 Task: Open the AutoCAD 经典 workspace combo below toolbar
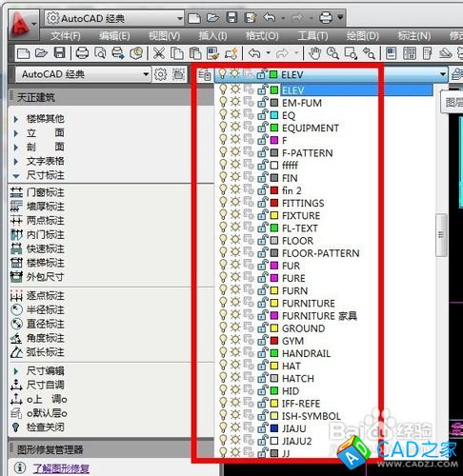click(x=83, y=74)
